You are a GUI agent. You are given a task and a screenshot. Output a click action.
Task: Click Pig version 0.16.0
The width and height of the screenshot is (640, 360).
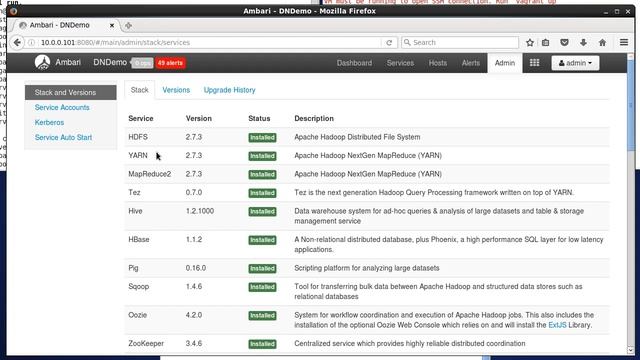pyautogui.click(x=196, y=268)
